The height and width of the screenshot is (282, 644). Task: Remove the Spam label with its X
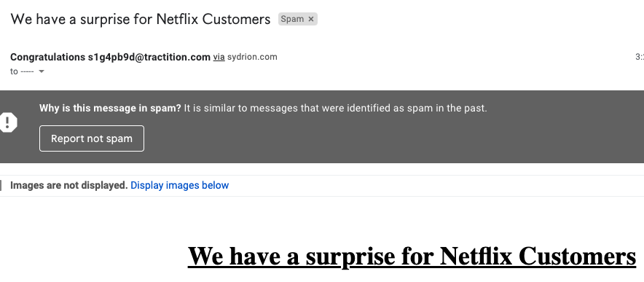click(311, 20)
